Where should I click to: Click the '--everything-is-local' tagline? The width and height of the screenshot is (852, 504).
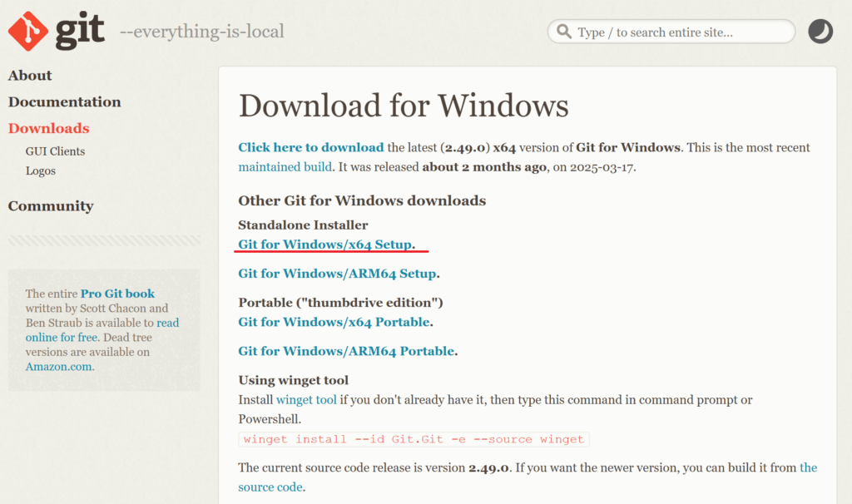pyautogui.click(x=202, y=32)
